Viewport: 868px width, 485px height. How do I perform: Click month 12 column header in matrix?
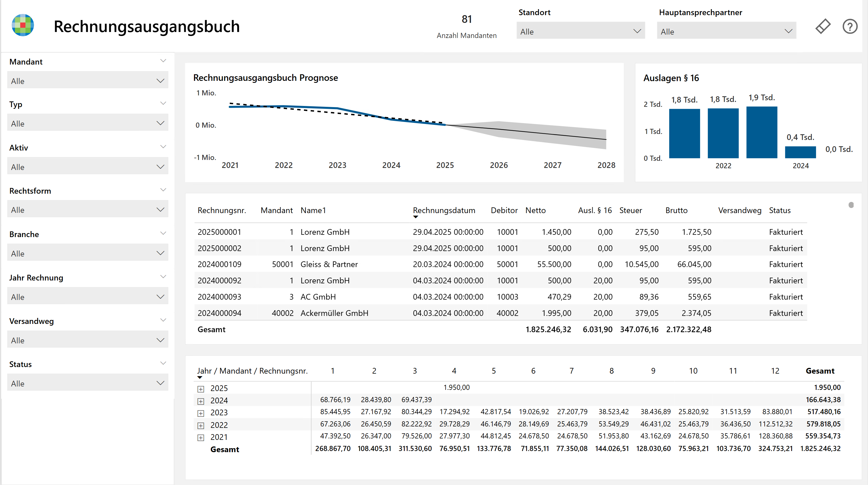(775, 371)
